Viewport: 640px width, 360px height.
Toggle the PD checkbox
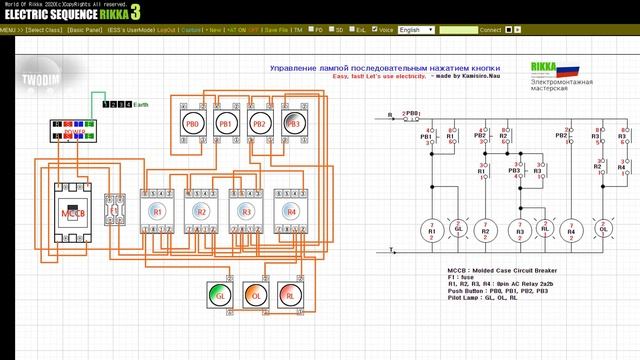[311, 29]
